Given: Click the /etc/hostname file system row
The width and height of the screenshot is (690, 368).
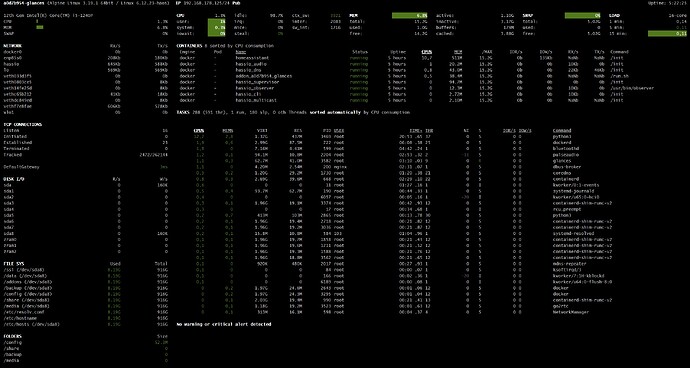Looking at the screenshot, I should pyautogui.click(x=85, y=318).
